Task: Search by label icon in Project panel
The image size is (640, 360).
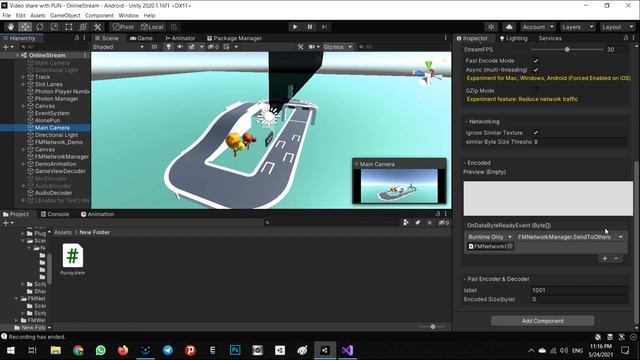Action: click(418, 222)
